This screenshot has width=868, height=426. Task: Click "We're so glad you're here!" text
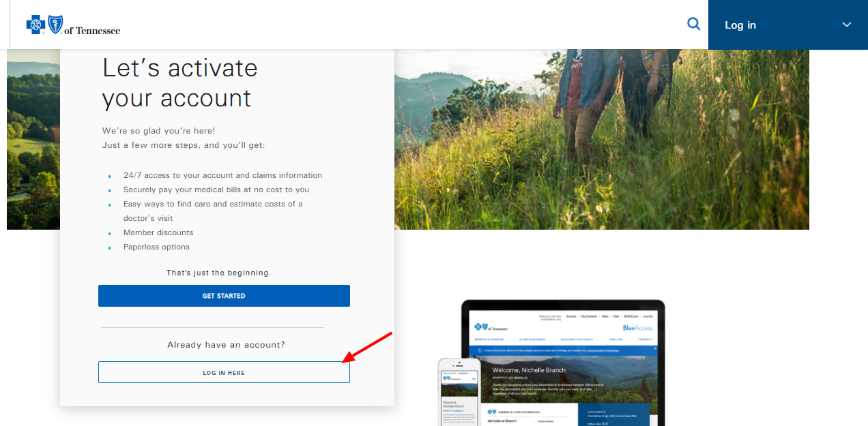click(159, 130)
